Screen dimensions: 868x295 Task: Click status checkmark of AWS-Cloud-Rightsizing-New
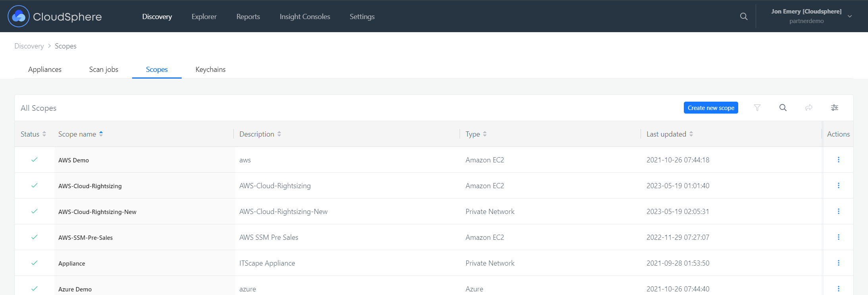pos(35,211)
